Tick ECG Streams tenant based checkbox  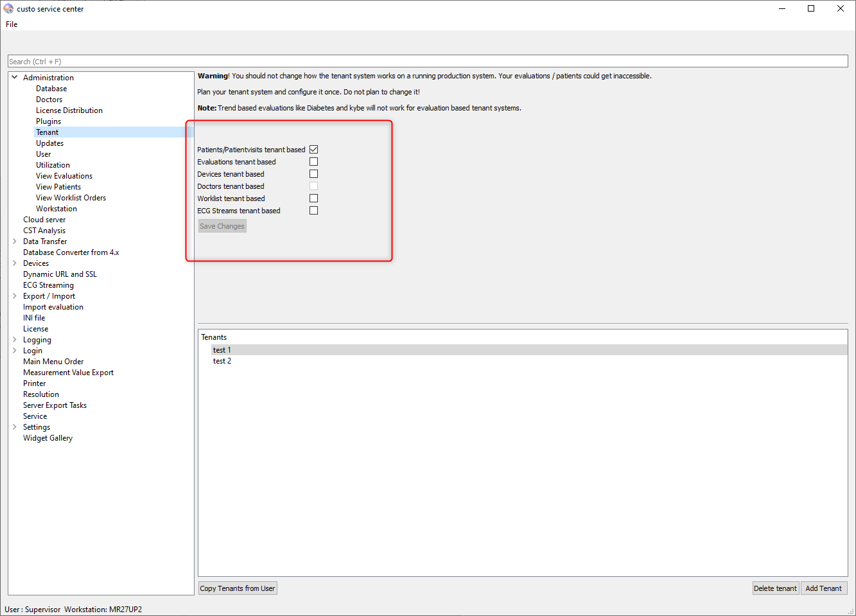pyautogui.click(x=313, y=211)
